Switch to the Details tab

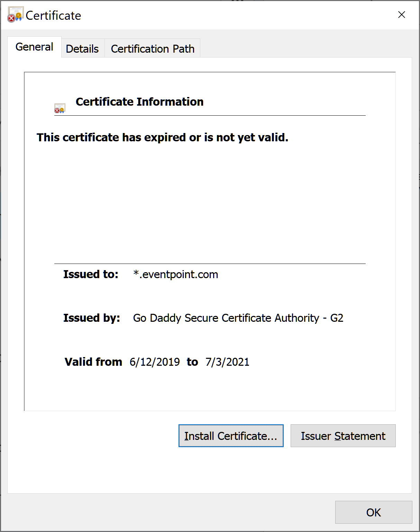pos(82,49)
